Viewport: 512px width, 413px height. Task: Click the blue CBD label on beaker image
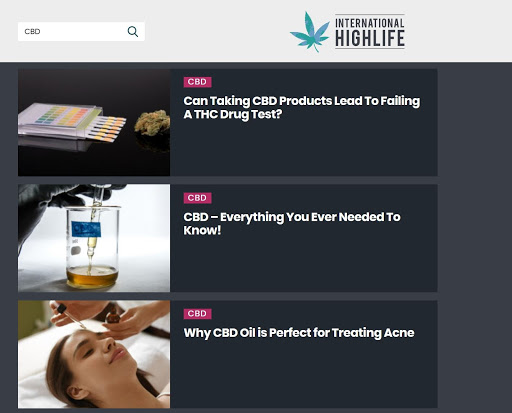[x=86, y=229]
